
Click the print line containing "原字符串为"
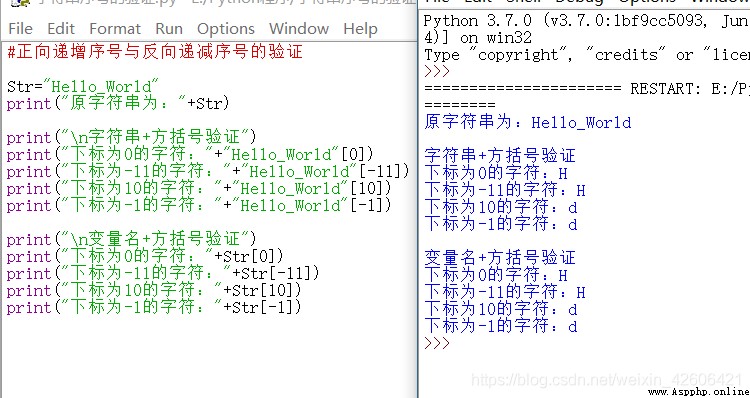point(118,103)
